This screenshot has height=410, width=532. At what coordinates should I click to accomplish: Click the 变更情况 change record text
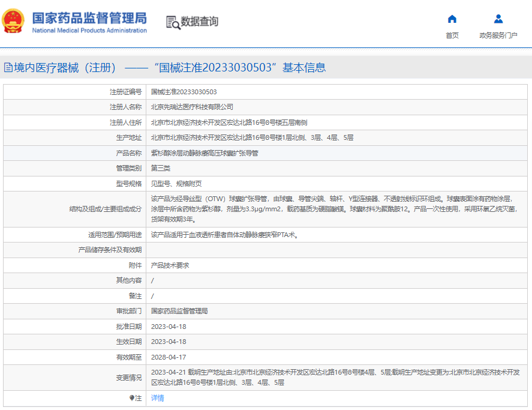pyautogui.click(x=335, y=378)
